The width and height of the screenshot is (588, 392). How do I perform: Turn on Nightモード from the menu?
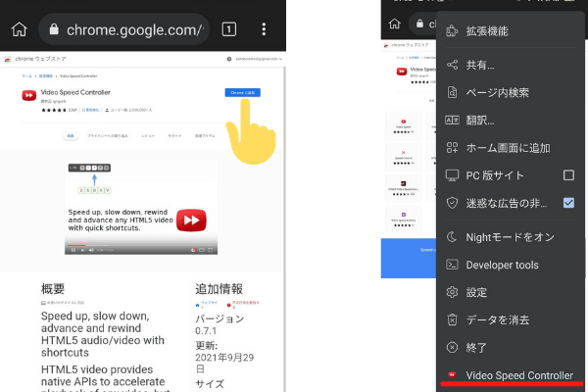coord(510,237)
